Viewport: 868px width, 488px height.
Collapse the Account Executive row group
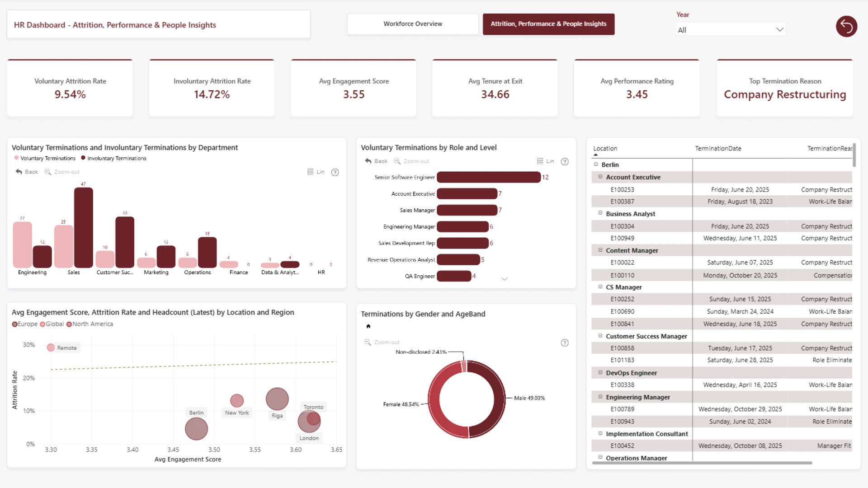click(600, 177)
